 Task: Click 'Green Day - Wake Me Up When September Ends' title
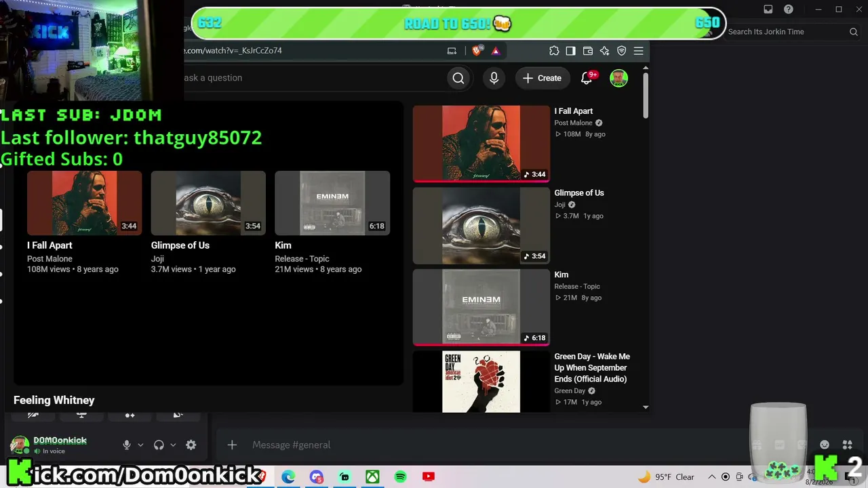[592, 367]
